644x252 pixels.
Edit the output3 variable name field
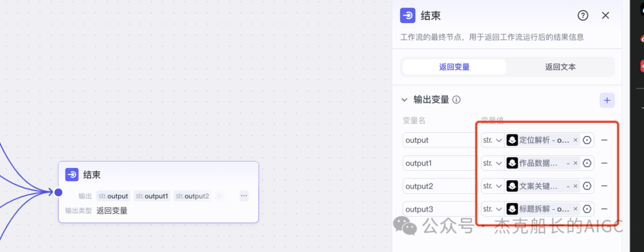[x=439, y=209]
